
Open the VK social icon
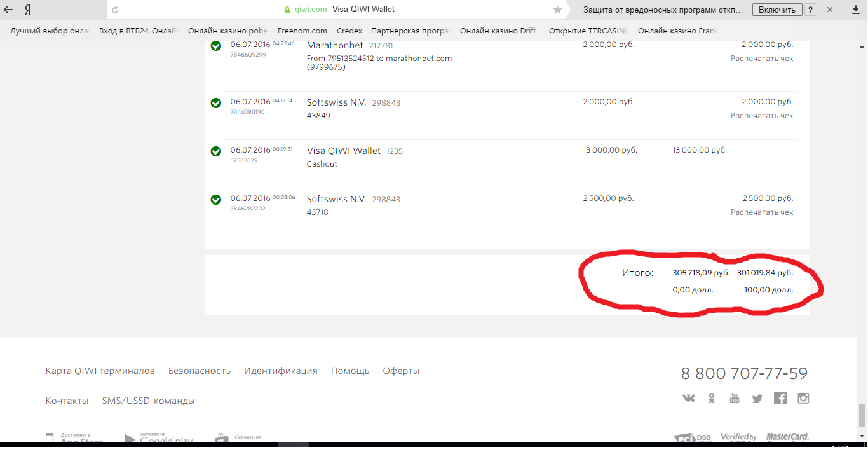click(x=689, y=398)
